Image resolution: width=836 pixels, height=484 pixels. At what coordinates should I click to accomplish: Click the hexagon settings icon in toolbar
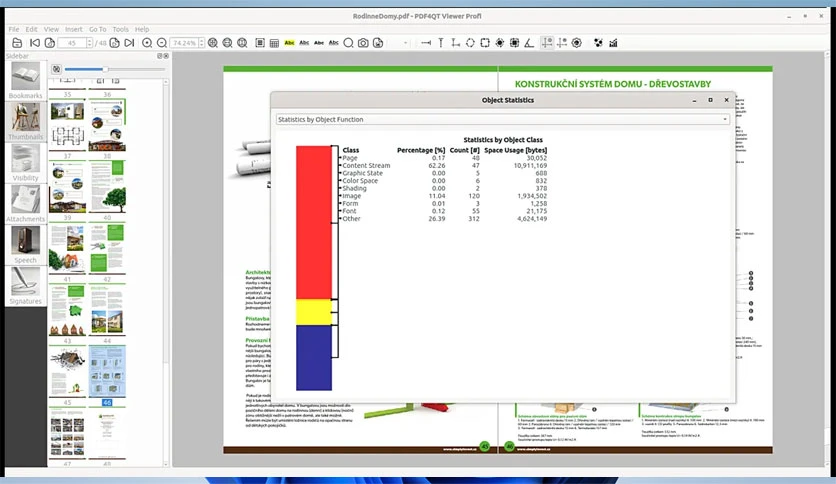pyautogui.click(x=577, y=43)
